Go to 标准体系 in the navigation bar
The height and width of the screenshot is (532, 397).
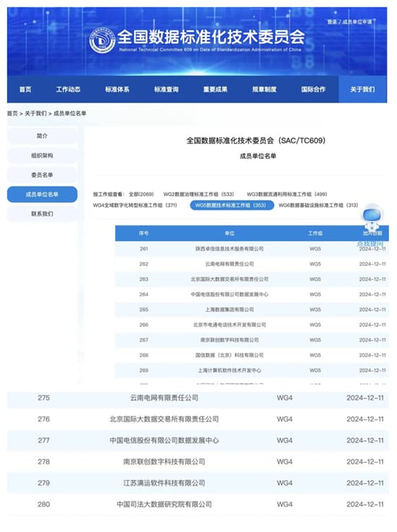pos(117,90)
